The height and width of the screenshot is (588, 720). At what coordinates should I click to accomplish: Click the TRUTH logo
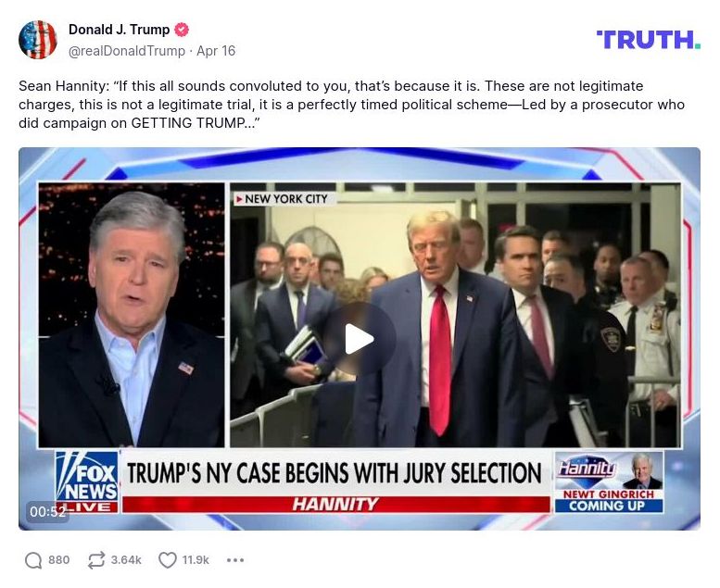coord(649,40)
